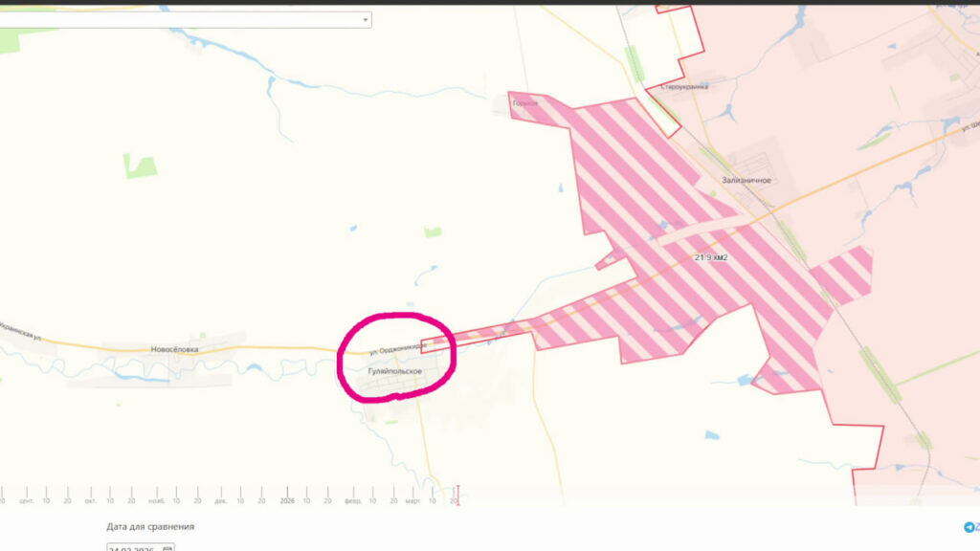Select the 2026 mark on timeline
The width and height of the screenshot is (980, 551).
pyautogui.click(x=286, y=500)
